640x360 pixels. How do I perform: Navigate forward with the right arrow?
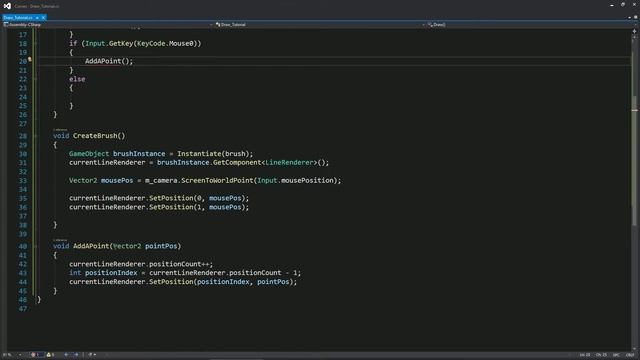76,355
